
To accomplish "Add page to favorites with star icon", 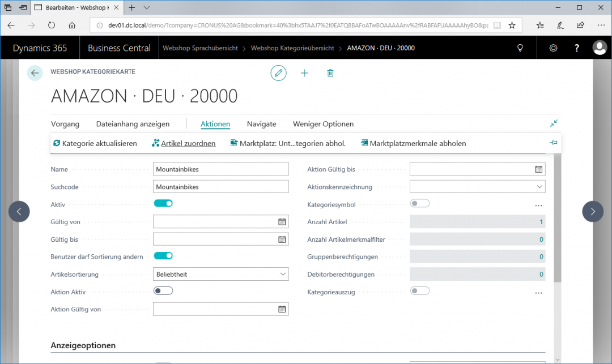I will tap(512, 25).
